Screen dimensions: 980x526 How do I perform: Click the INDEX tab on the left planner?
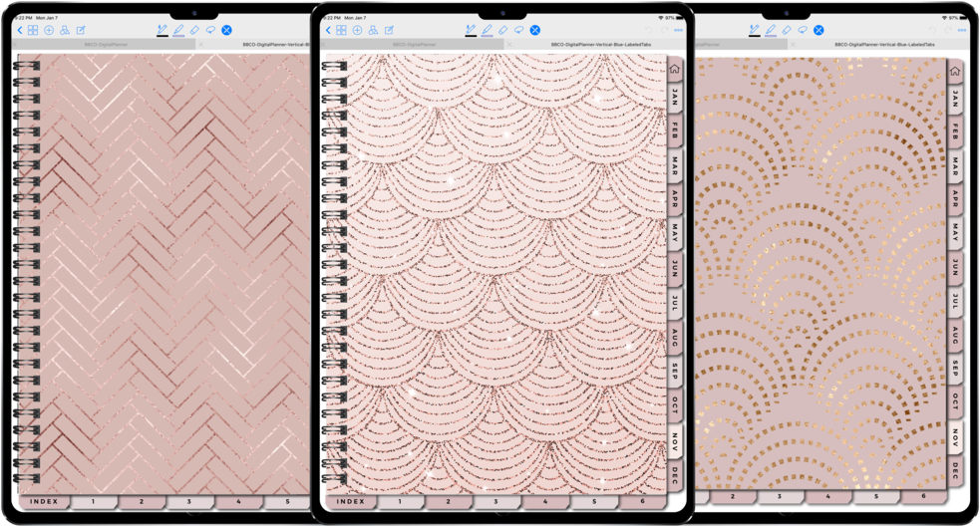click(42, 502)
